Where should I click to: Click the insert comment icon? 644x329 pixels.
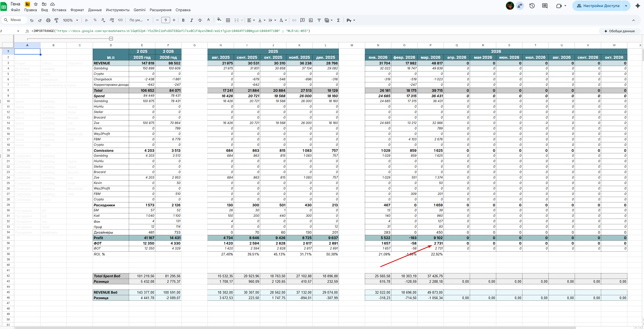(x=302, y=20)
